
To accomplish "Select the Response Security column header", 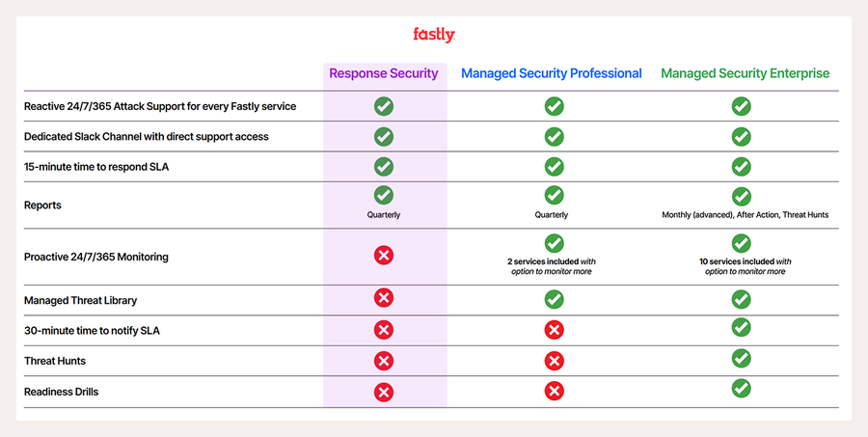I will coord(384,73).
